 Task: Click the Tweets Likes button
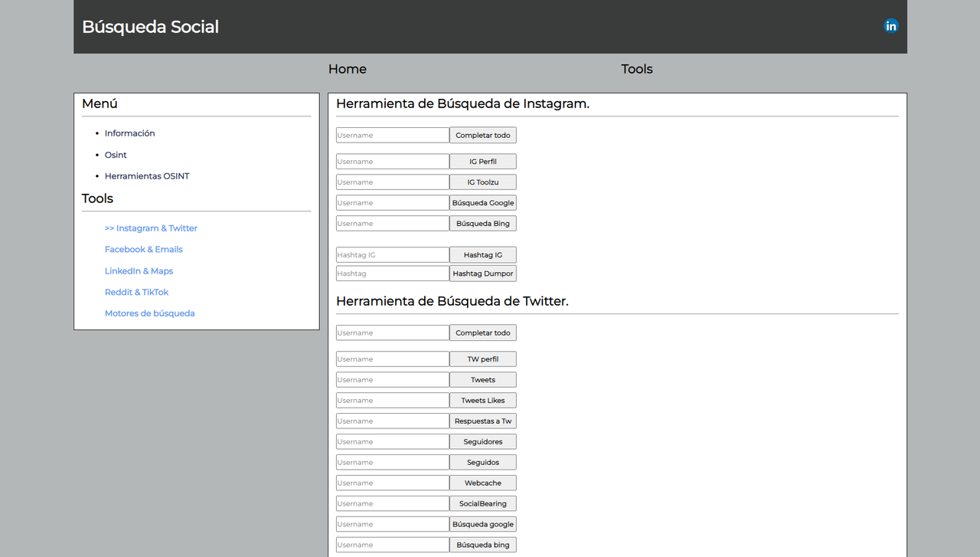(483, 401)
